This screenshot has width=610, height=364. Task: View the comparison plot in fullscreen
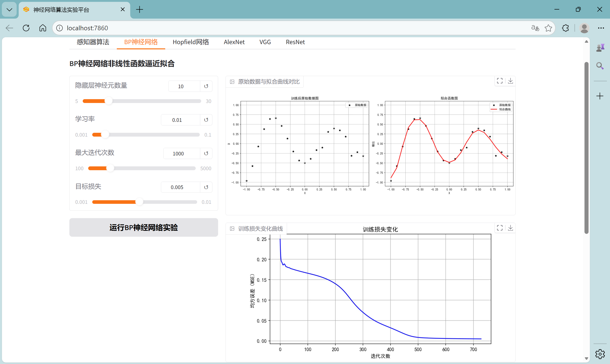coord(500,81)
